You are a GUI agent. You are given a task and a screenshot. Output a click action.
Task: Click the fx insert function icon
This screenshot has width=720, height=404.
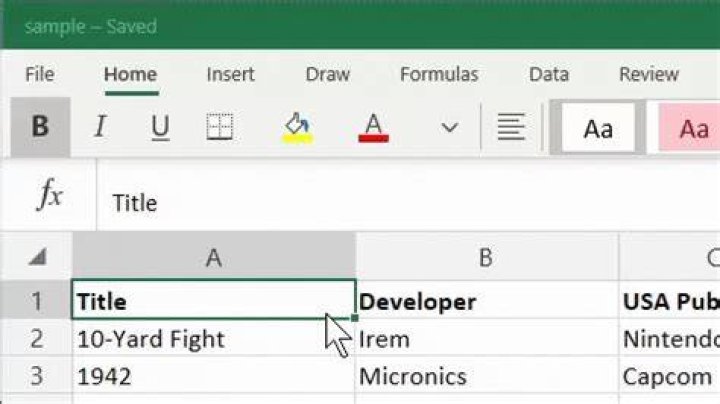50,195
